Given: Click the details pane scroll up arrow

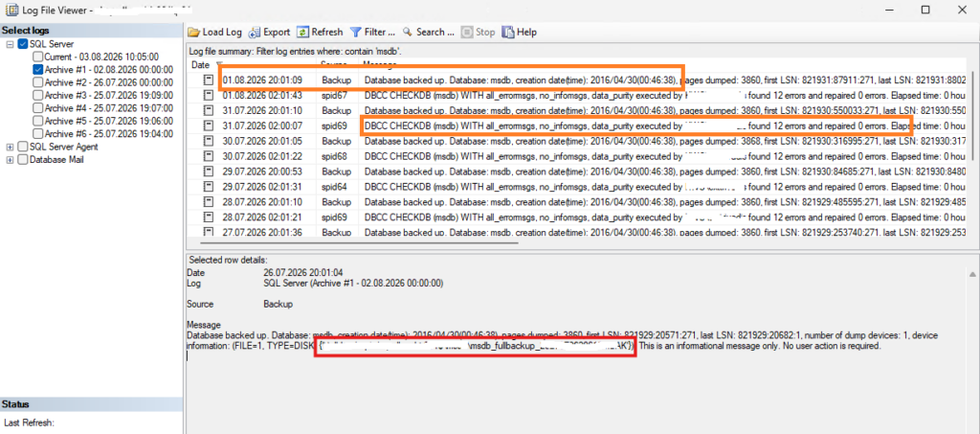Looking at the screenshot, I should [972, 274].
